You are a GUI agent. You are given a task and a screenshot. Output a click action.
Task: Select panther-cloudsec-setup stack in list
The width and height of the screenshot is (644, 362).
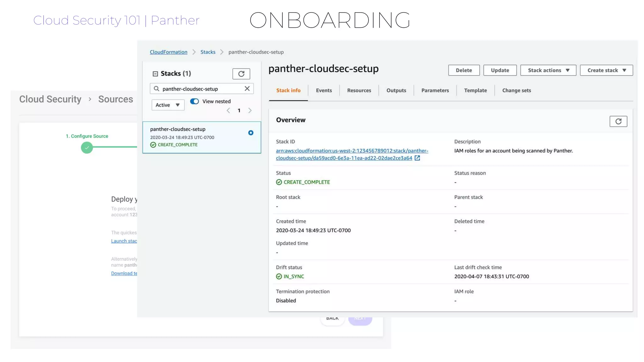202,137
